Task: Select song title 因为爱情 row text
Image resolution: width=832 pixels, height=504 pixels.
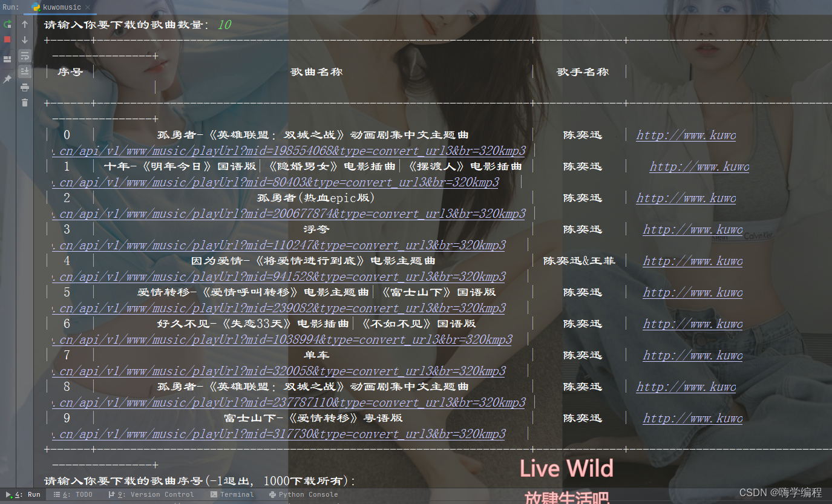Action: 313,261
